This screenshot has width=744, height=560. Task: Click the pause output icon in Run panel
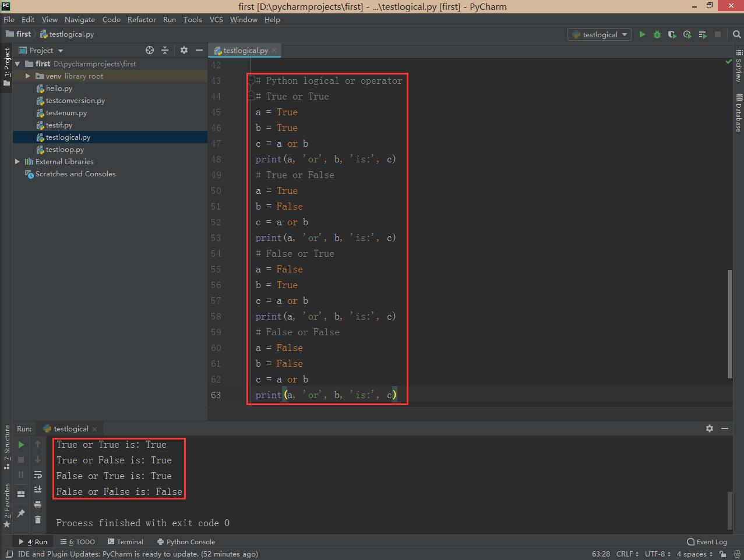click(x=21, y=475)
